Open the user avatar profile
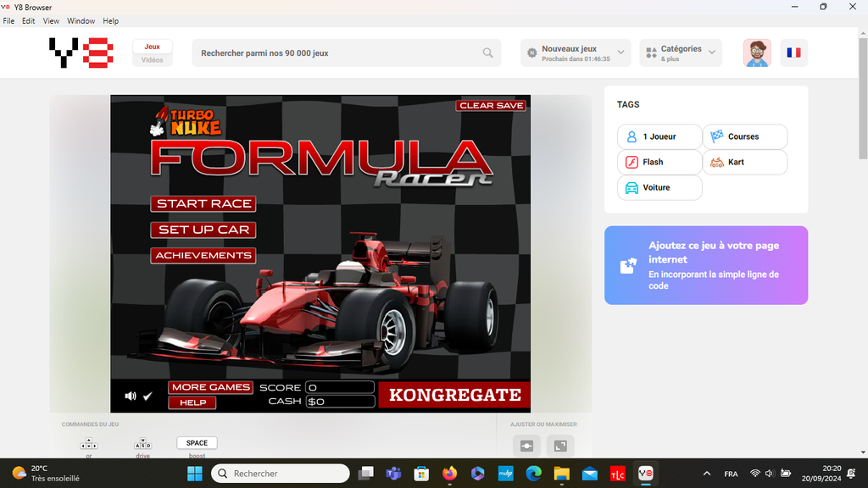Screen dimensions: 868x488 757,53
